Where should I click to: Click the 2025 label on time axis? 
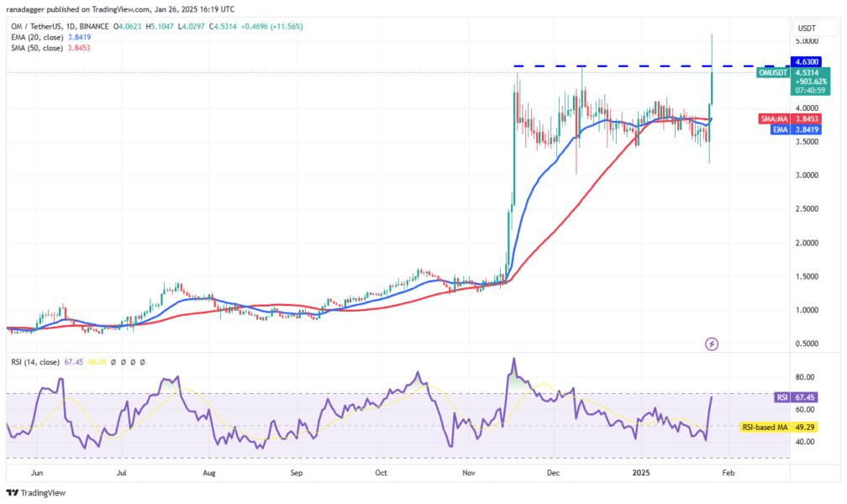click(641, 473)
